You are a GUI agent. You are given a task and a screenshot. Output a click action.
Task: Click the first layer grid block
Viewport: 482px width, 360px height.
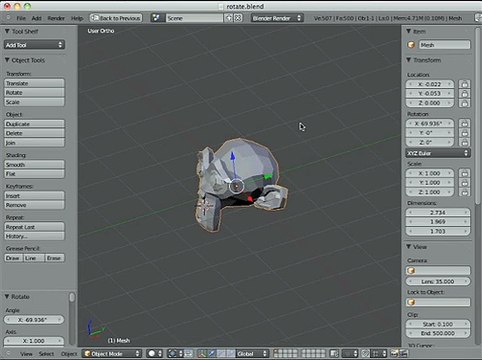point(286,353)
